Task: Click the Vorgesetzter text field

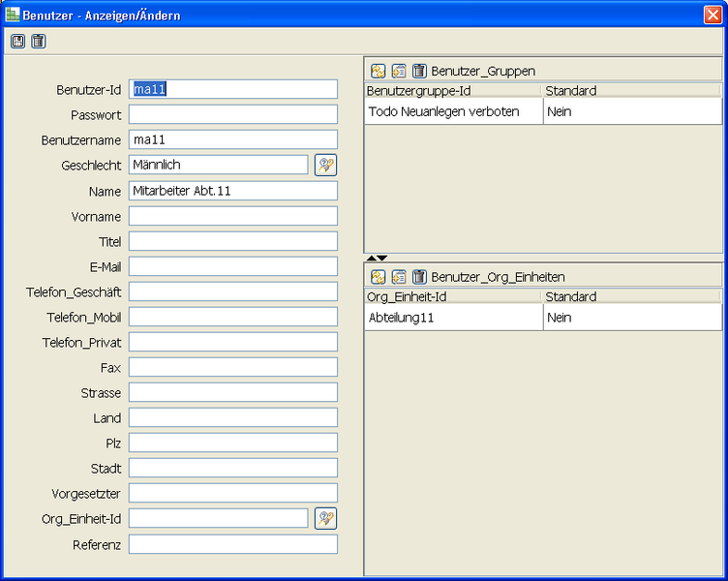Action: 232,494
